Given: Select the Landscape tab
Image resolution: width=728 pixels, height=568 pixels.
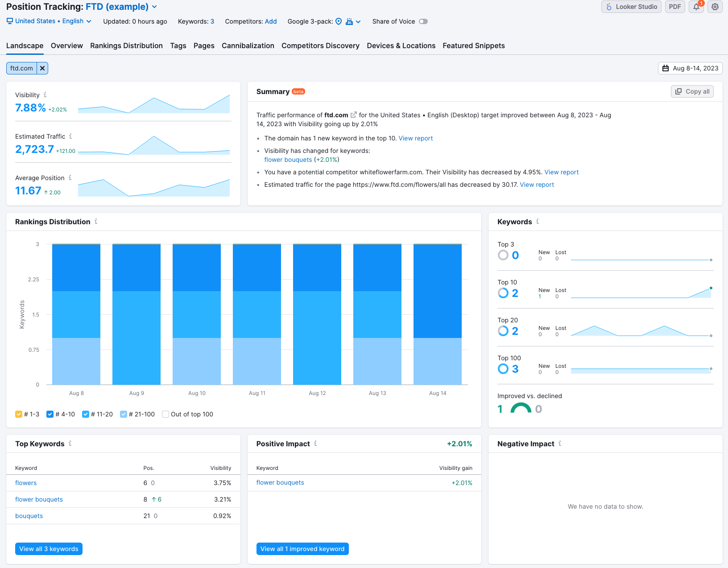Looking at the screenshot, I should pyautogui.click(x=25, y=45).
